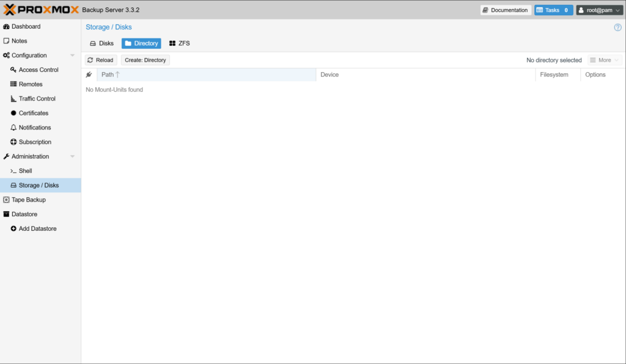
Task: Collapse the Configuration tree section
Action: [72, 56]
